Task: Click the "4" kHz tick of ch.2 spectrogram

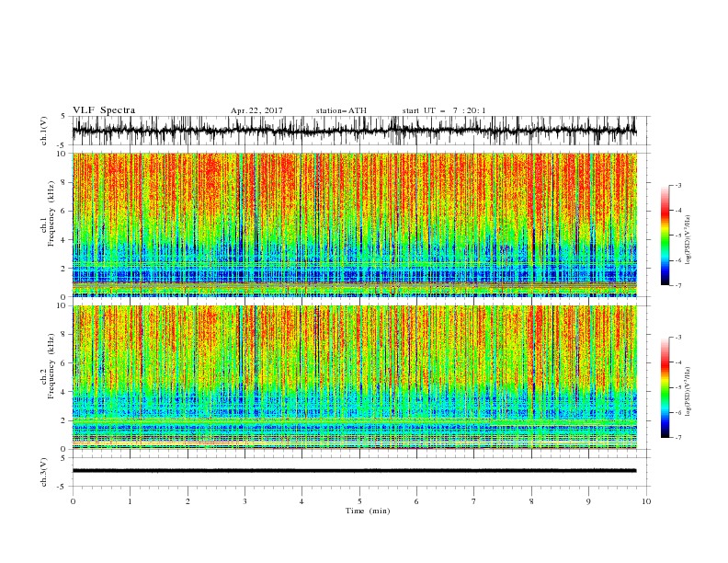Action: [x=64, y=392]
